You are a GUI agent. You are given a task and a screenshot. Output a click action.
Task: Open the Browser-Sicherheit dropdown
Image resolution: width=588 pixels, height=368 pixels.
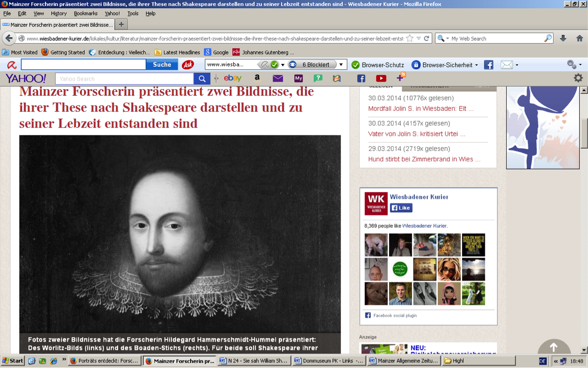tap(444, 65)
